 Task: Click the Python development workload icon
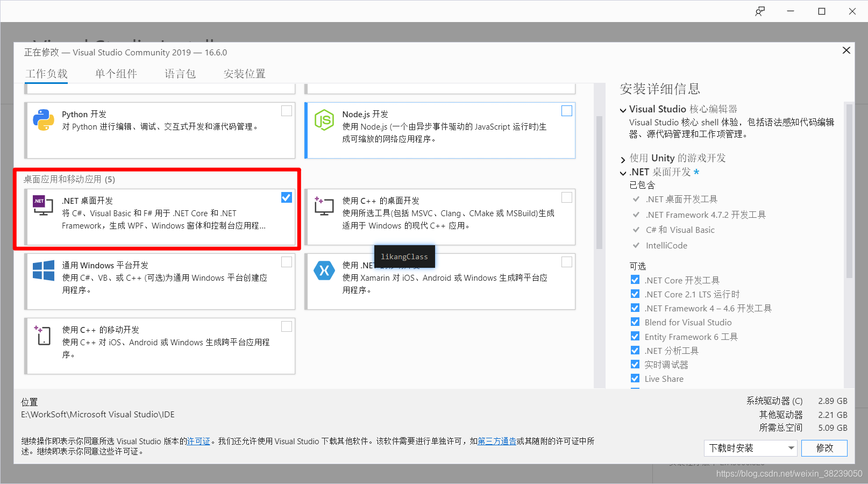coord(43,120)
